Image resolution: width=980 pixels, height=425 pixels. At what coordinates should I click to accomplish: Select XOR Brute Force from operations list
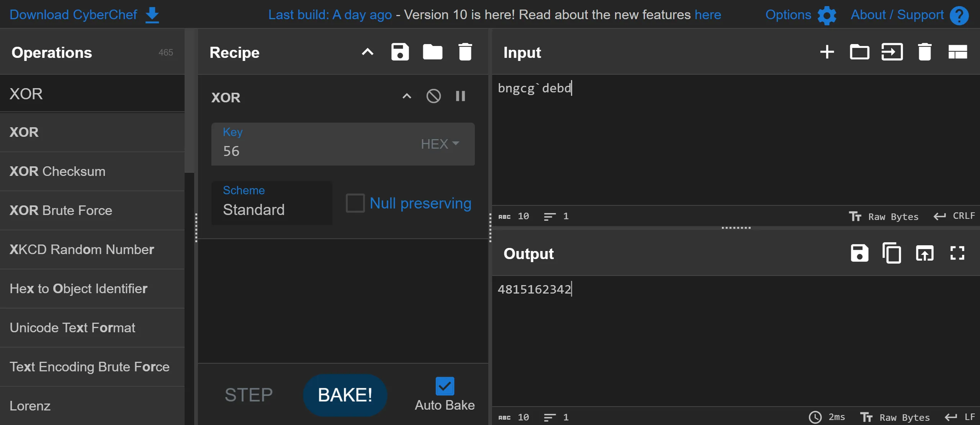coord(61,210)
